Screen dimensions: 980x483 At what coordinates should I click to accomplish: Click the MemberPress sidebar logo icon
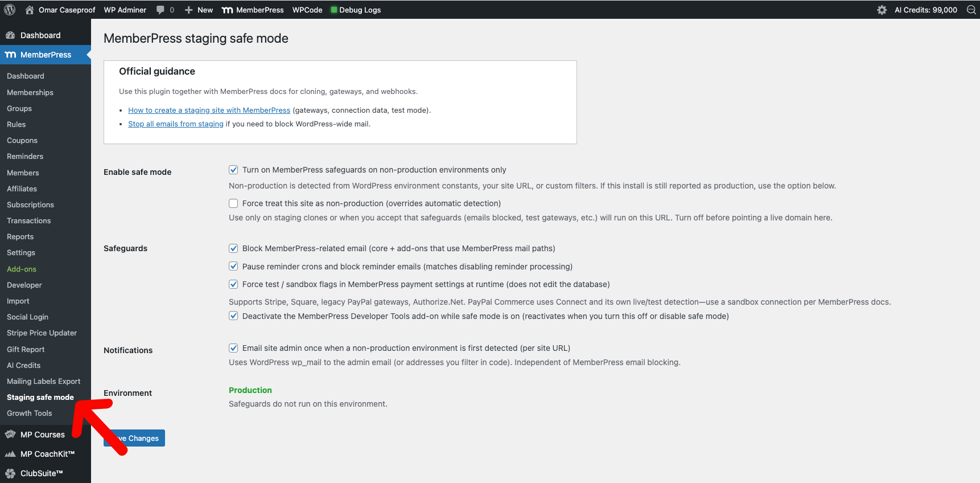tap(10, 55)
